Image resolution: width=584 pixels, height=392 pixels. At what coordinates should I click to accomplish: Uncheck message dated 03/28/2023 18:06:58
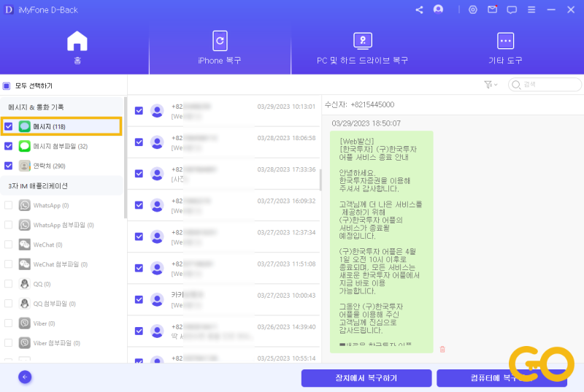pyautogui.click(x=139, y=142)
